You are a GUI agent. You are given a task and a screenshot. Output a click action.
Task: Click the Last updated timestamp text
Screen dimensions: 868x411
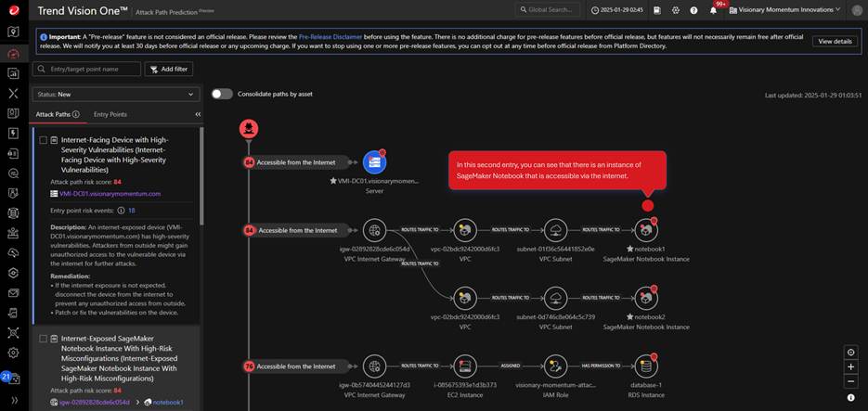(813, 96)
